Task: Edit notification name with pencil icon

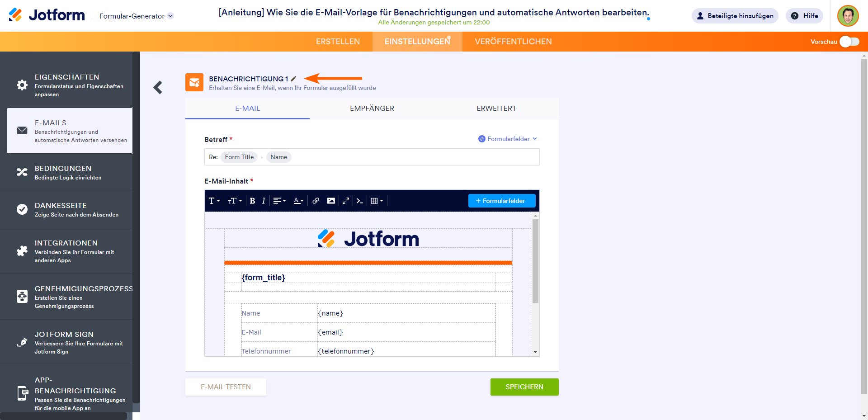Action: (293, 79)
